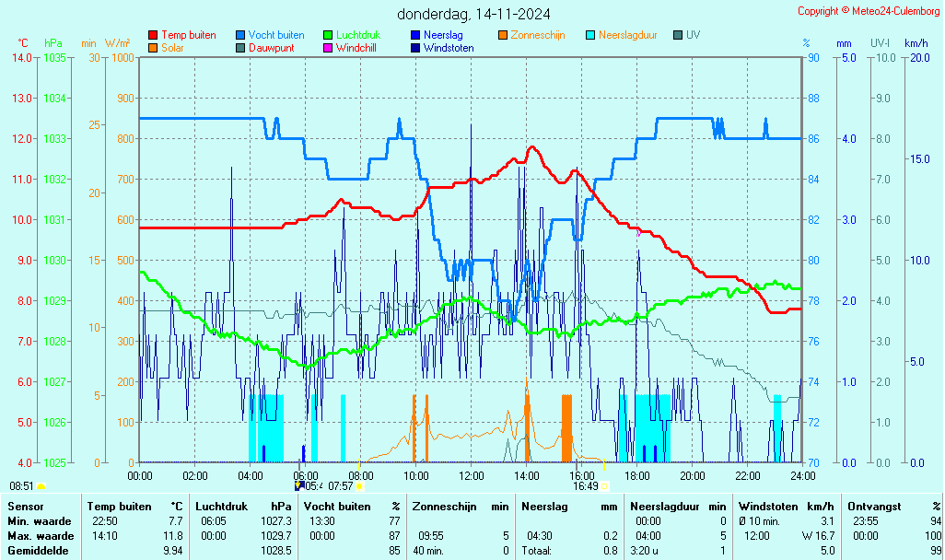Click the sun icon beside 08:51
The width and height of the screenshot is (945, 560).
click(x=41, y=486)
